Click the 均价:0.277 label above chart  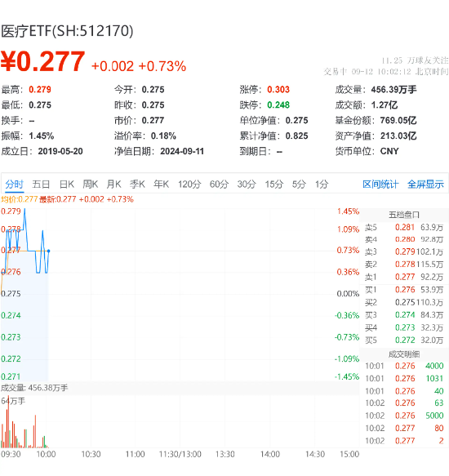pos(19,199)
